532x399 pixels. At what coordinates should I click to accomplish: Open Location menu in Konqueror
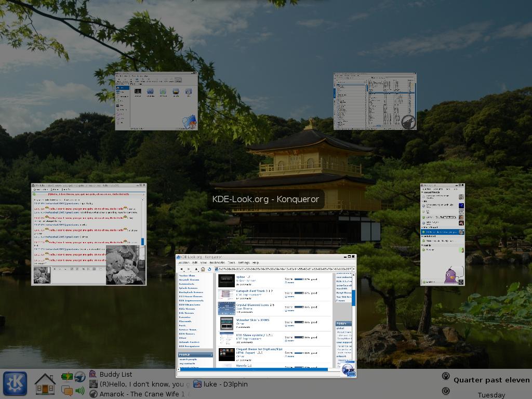pos(183,262)
